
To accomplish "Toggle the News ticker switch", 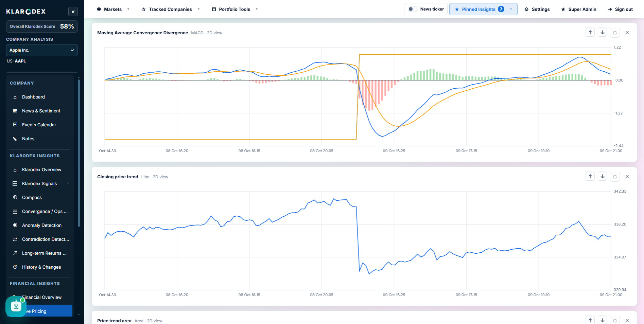I will pyautogui.click(x=413, y=9).
